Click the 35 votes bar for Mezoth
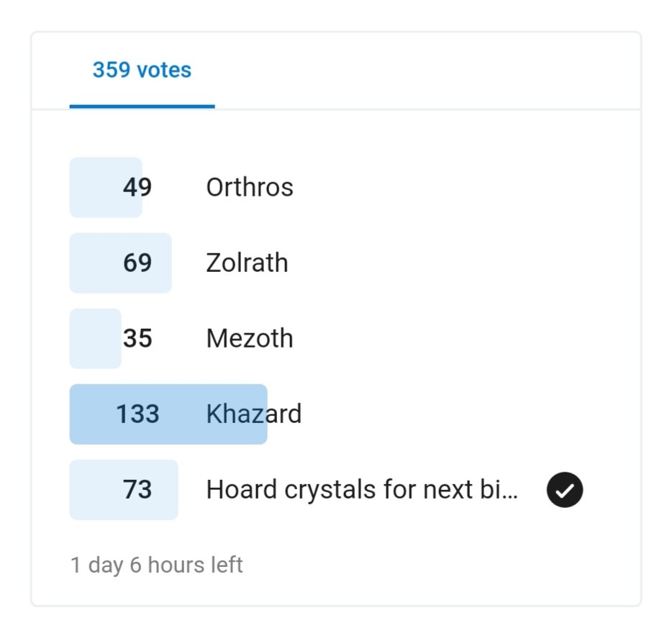 95,338
